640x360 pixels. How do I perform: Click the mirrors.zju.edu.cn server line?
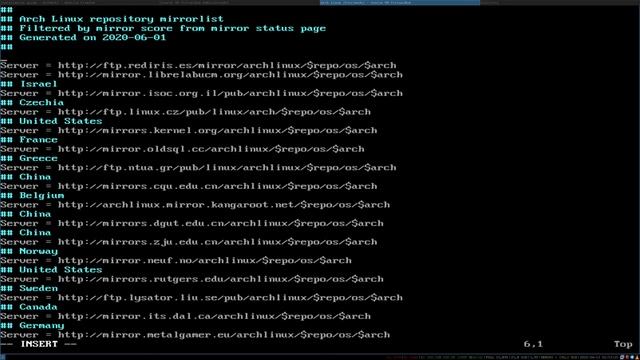point(189,242)
